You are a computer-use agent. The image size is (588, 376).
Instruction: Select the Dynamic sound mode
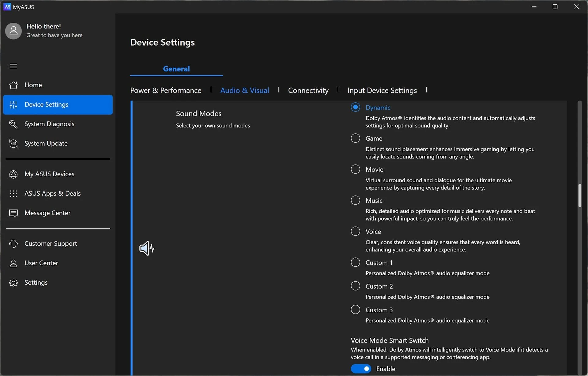click(355, 107)
